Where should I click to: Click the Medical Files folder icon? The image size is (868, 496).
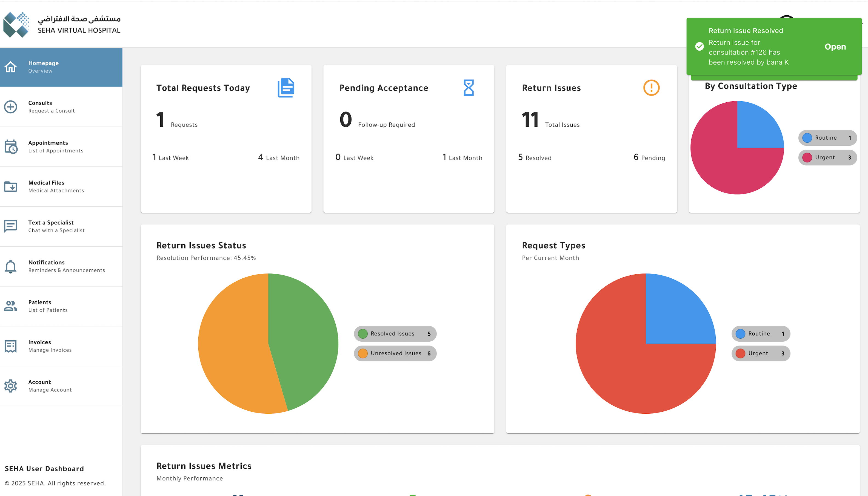[x=11, y=186]
